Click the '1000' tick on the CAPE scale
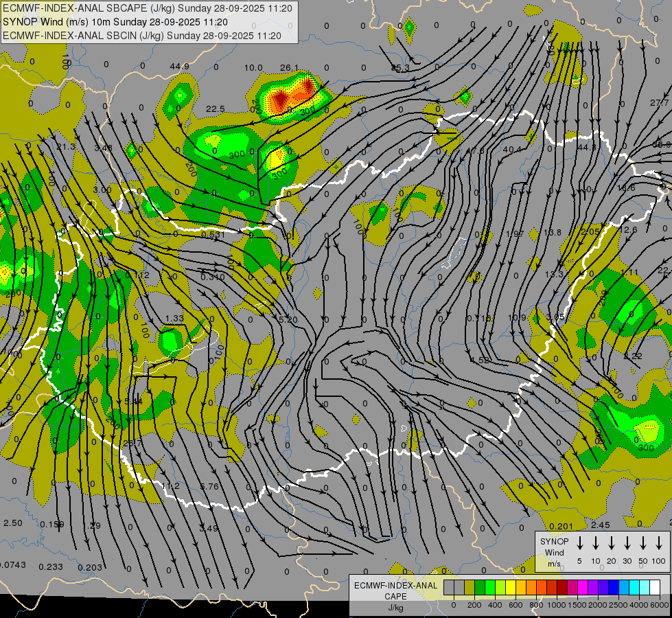 tap(556, 605)
